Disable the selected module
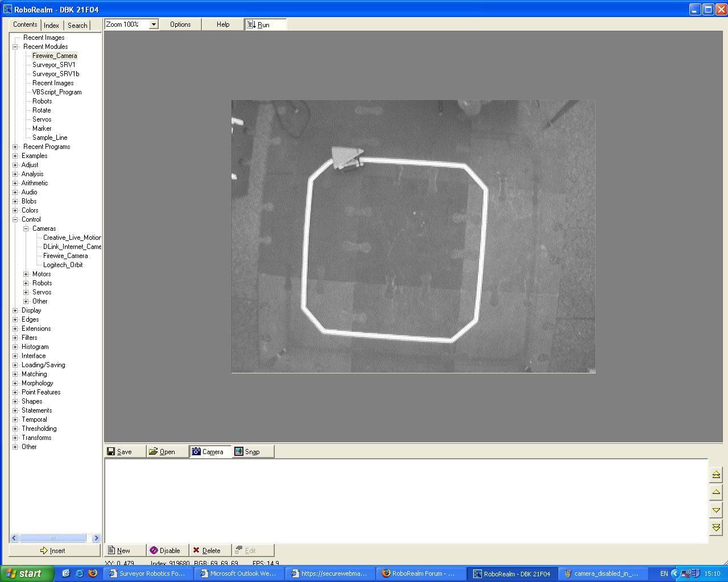 tap(167, 550)
